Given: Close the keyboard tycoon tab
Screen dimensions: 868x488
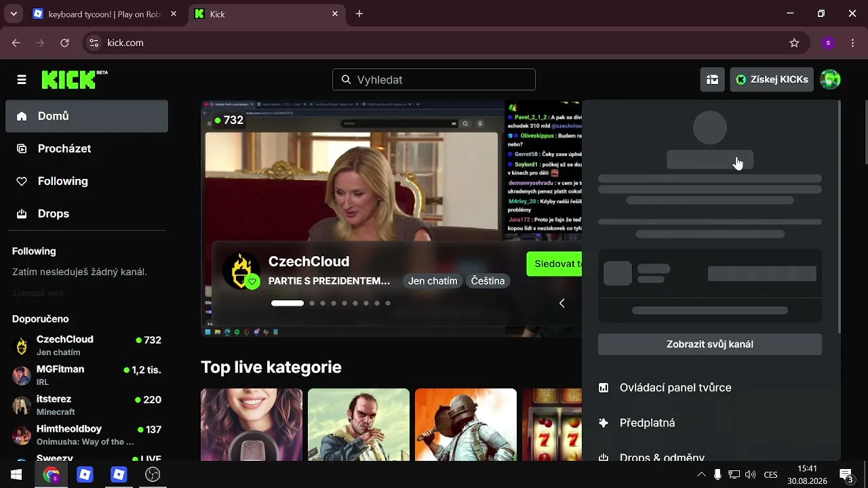Looking at the screenshot, I should coord(174,14).
